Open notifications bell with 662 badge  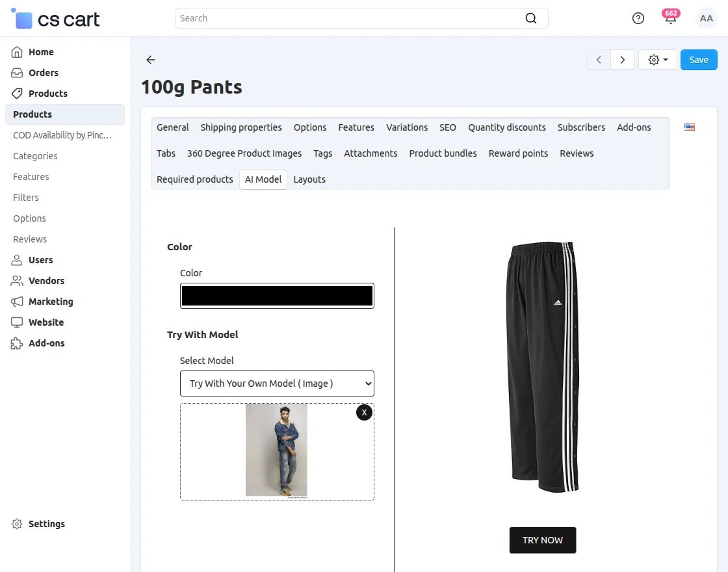tap(670, 18)
